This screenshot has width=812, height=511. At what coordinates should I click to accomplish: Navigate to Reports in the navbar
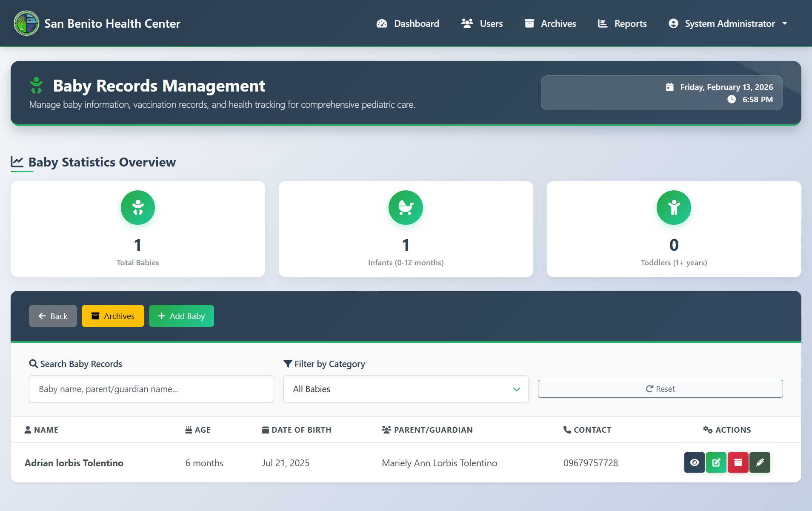[622, 23]
